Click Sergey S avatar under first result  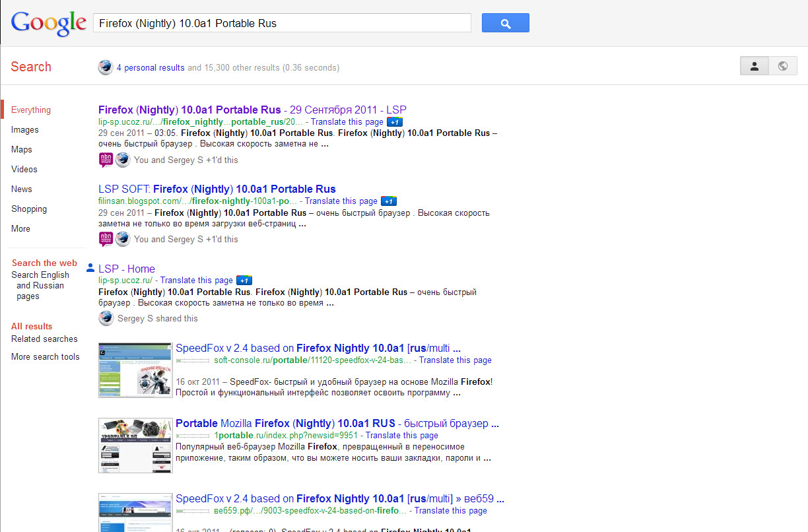pyautogui.click(x=123, y=160)
